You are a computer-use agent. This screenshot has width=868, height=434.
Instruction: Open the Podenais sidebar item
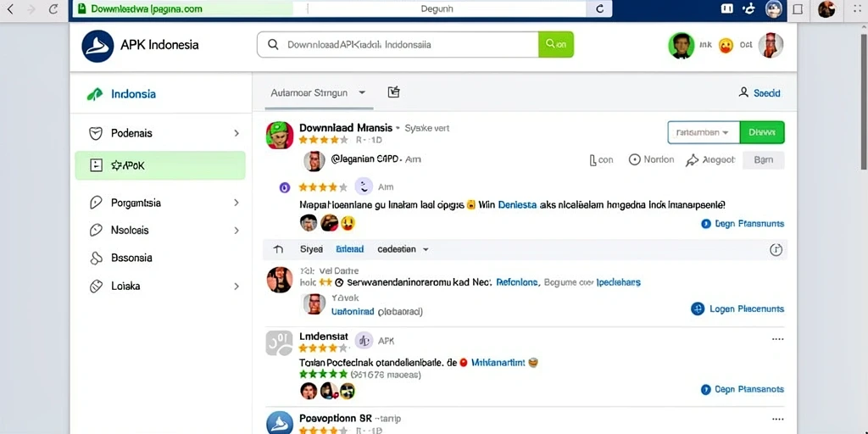(x=160, y=133)
